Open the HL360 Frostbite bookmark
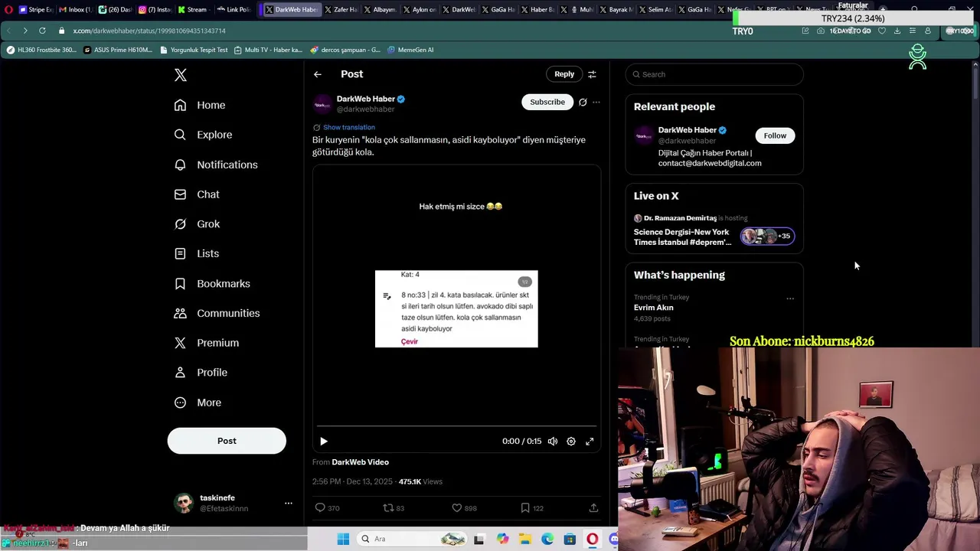980x551 pixels. coord(41,50)
